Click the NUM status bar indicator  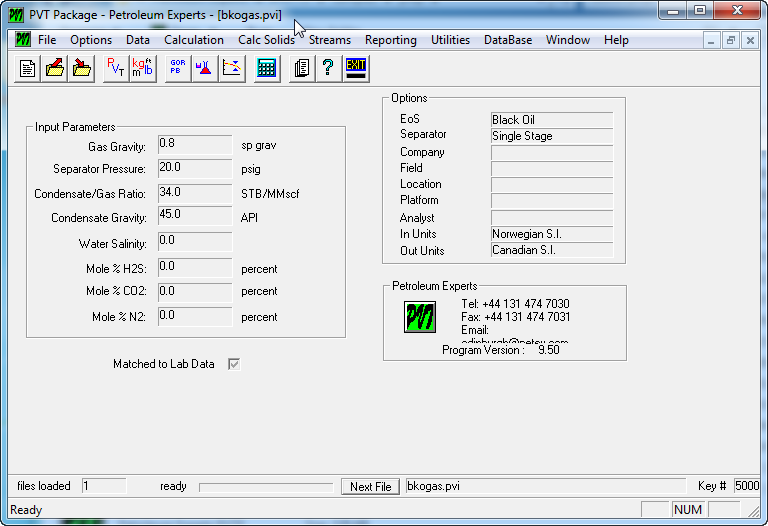coord(688,510)
